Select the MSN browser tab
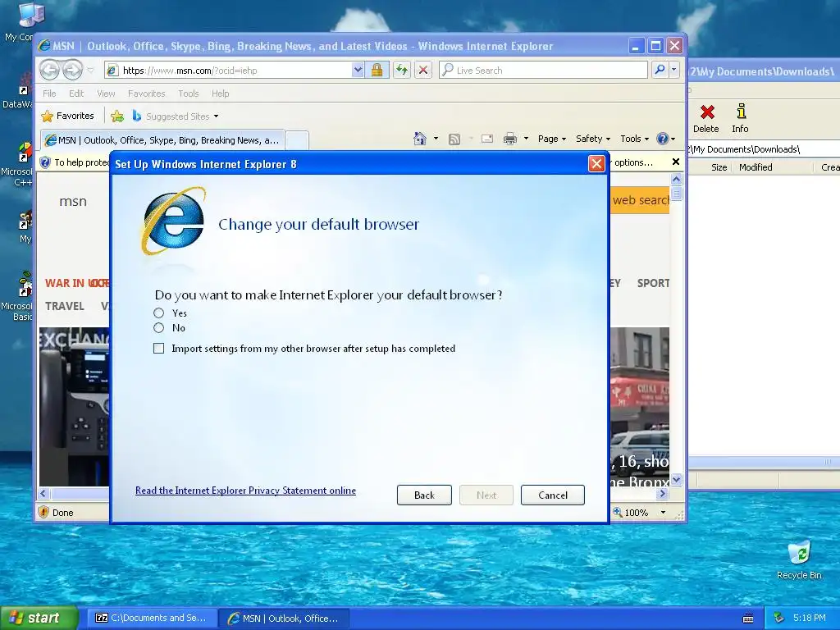The height and width of the screenshot is (630, 840). (162, 140)
